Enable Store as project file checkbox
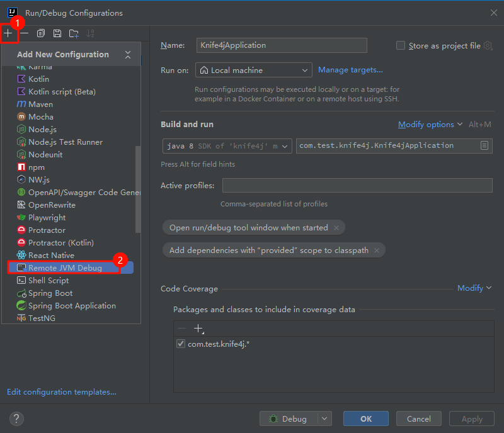Image resolution: width=504 pixels, height=433 pixels. click(401, 45)
